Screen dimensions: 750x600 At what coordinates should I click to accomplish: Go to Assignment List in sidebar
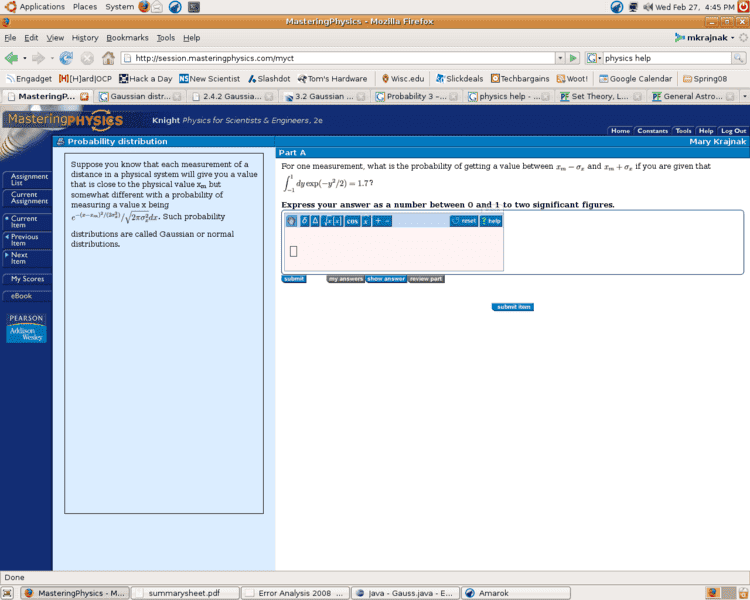click(x=27, y=179)
